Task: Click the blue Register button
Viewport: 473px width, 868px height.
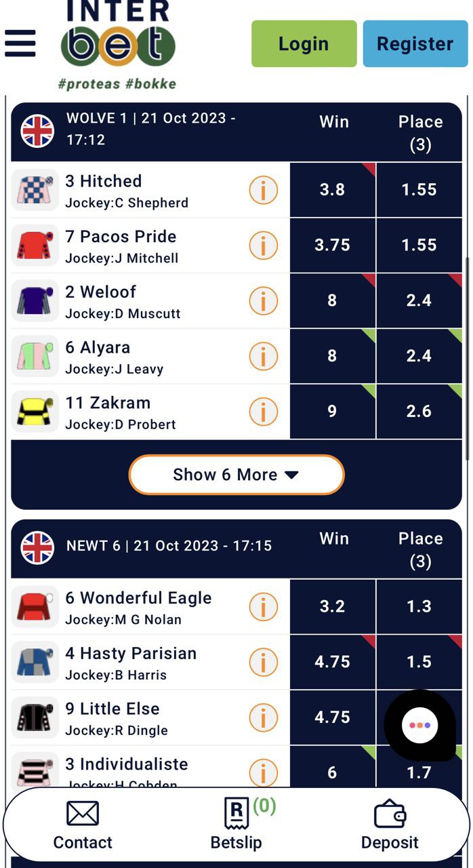Action: pyautogui.click(x=415, y=44)
